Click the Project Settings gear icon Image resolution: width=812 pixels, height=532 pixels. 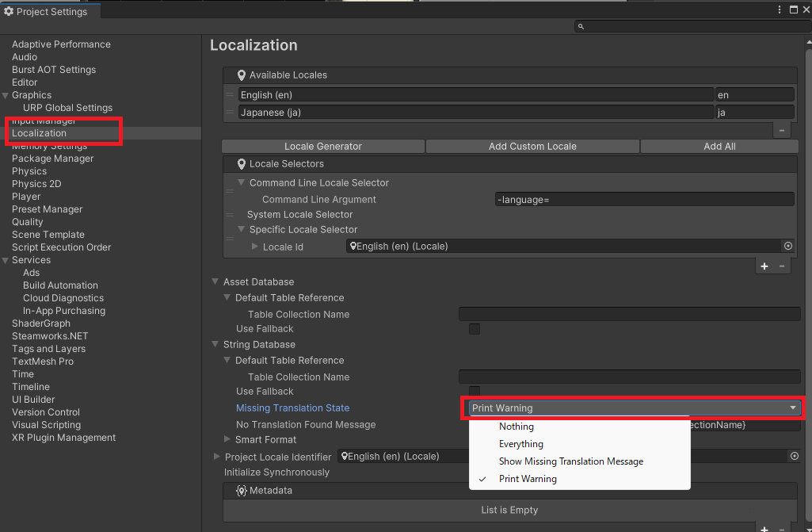pos(8,11)
